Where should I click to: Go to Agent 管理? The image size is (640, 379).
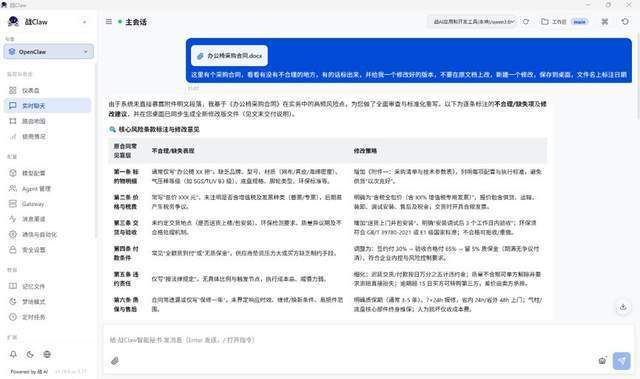tap(48, 188)
